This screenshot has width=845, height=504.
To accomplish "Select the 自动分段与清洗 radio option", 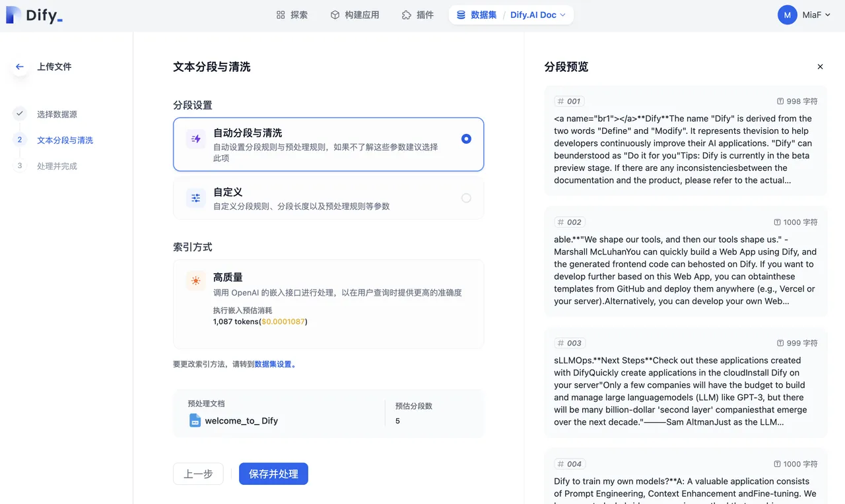I will (x=466, y=139).
